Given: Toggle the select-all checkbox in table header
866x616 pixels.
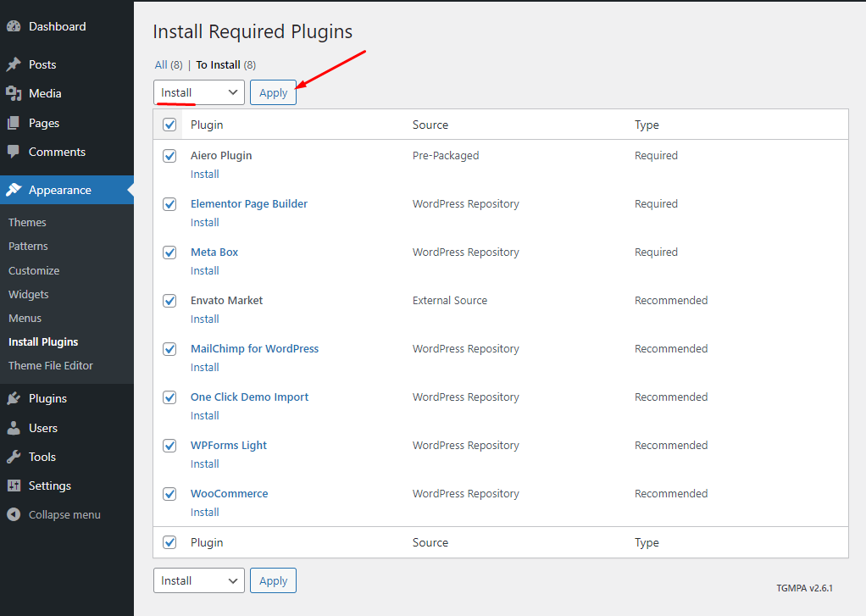Looking at the screenshot, I should pos(169,125).
